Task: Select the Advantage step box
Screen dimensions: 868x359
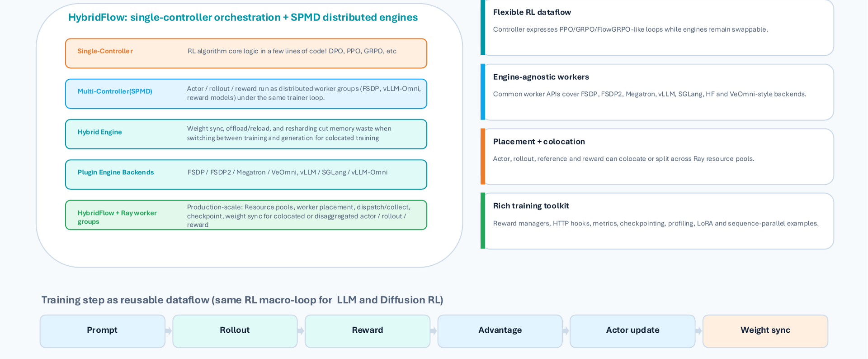Action: coord(500,331)
